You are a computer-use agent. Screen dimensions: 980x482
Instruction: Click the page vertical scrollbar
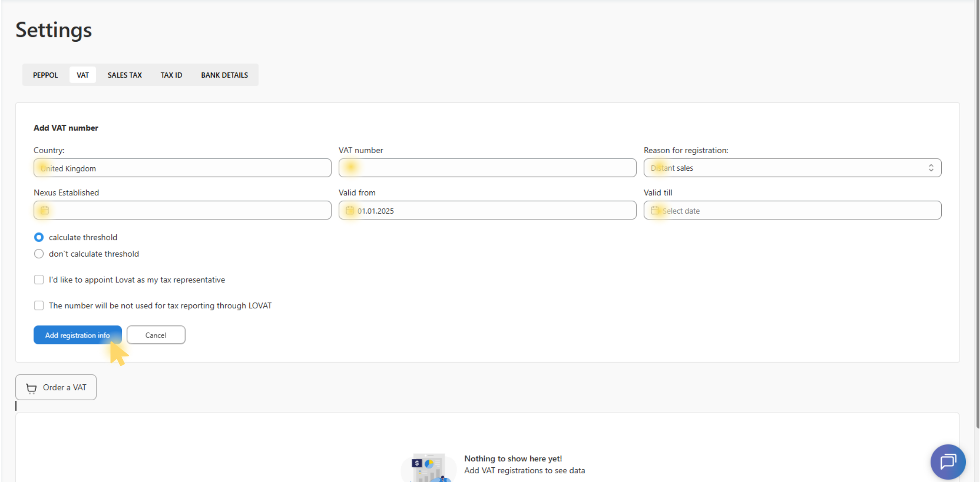[977, 215]
